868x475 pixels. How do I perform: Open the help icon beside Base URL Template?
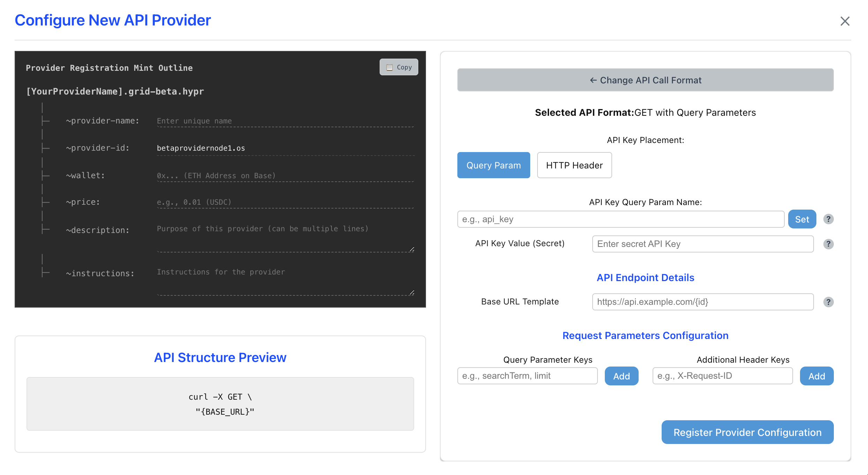(x=829, y=302)
